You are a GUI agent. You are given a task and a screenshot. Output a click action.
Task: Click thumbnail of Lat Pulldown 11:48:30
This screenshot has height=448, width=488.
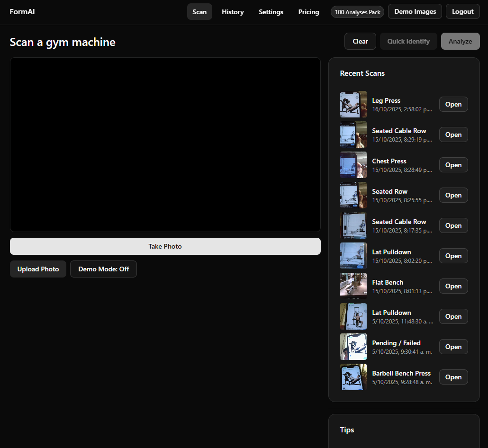(353, 316)
